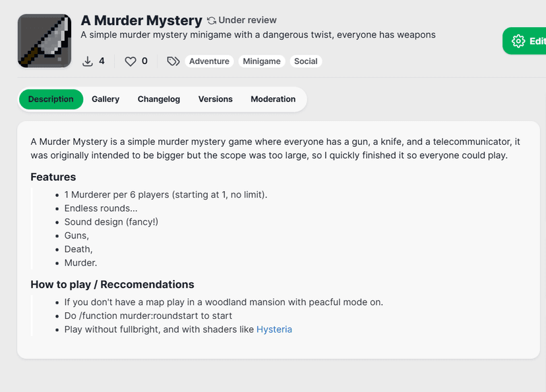Image resolution: width=546 pixels, height=392 pixels.
Task: Click the How to play heading
Action: click(112, 285)
